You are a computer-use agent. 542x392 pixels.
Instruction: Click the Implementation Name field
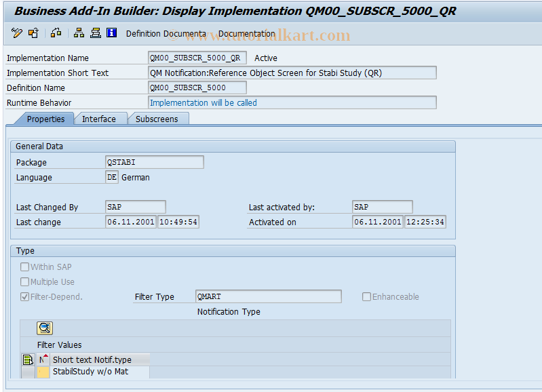(x=197, y=58)
